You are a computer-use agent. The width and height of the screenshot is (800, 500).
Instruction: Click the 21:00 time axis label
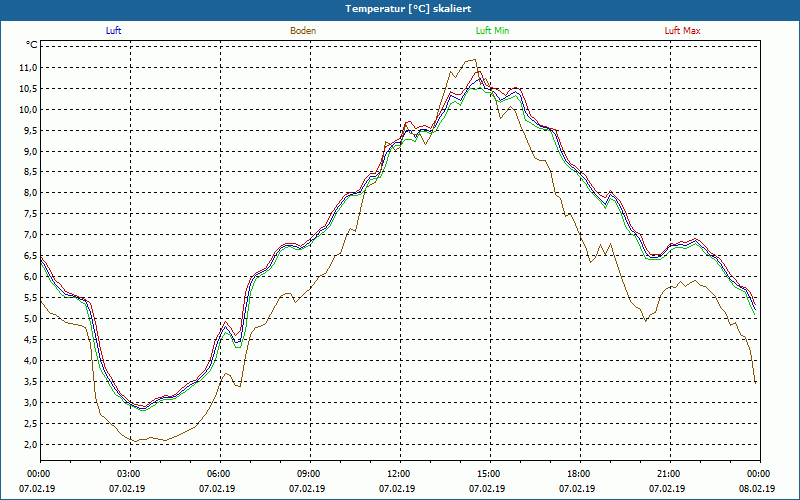coord(669,474)
